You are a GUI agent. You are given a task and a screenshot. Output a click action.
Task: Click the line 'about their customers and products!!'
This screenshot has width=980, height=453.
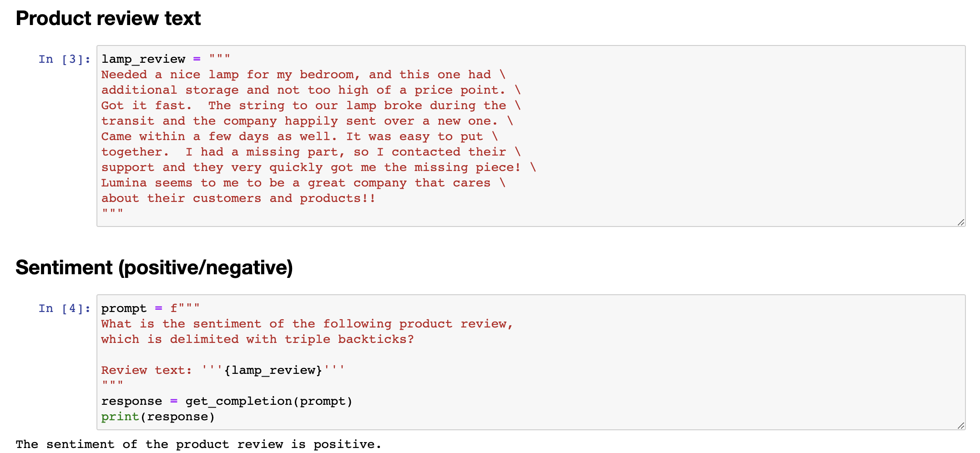click(x=238, y=198)
